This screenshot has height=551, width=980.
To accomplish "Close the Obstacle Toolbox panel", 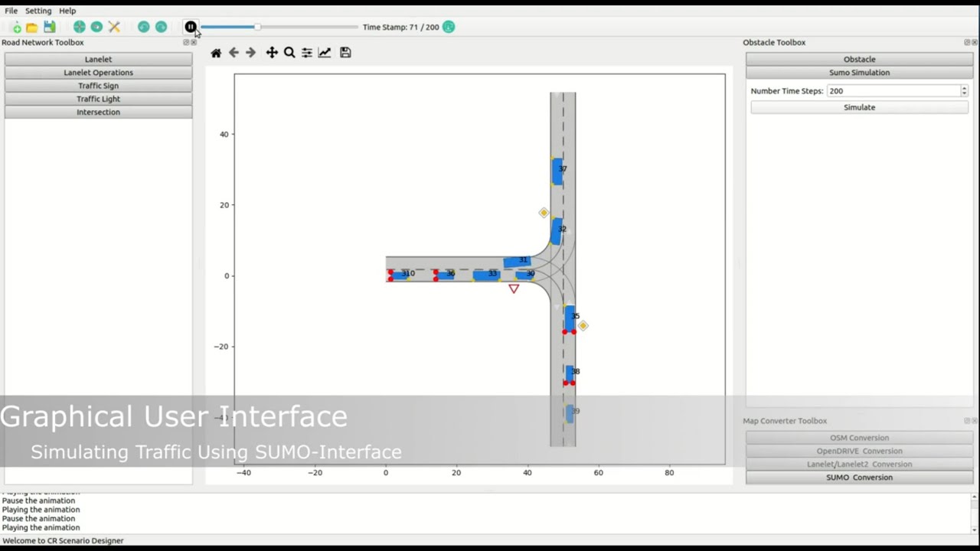I will pos(975,43).
